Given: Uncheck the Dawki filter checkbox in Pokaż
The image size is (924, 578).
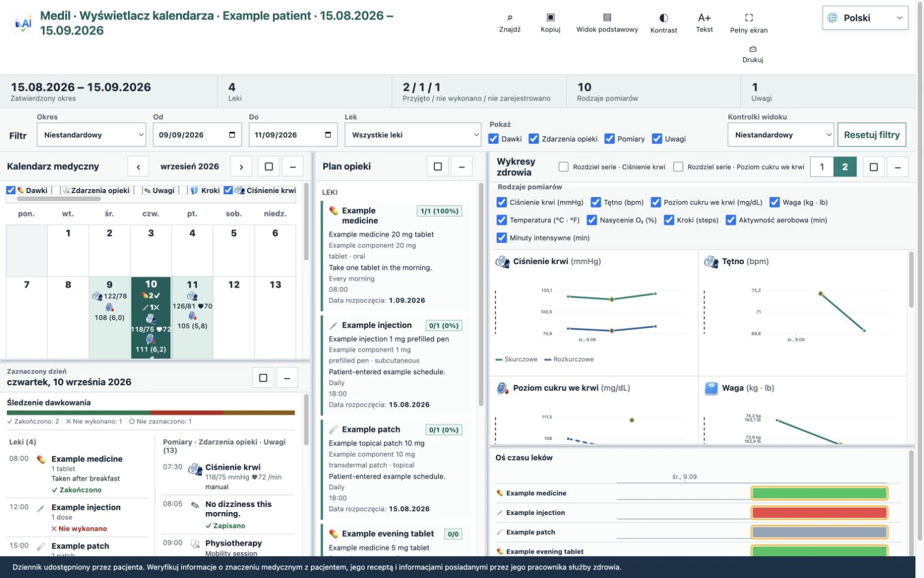Looking at the screenshot, I should point(494,139).
